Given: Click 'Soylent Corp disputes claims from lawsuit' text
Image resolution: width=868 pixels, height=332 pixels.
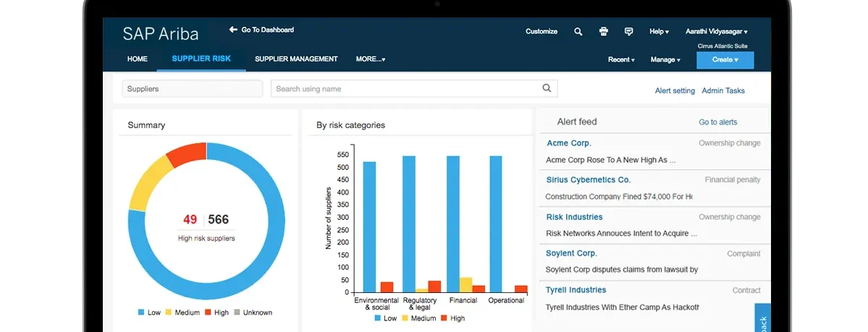Looking at the screenshot, I should click(622, 270).
